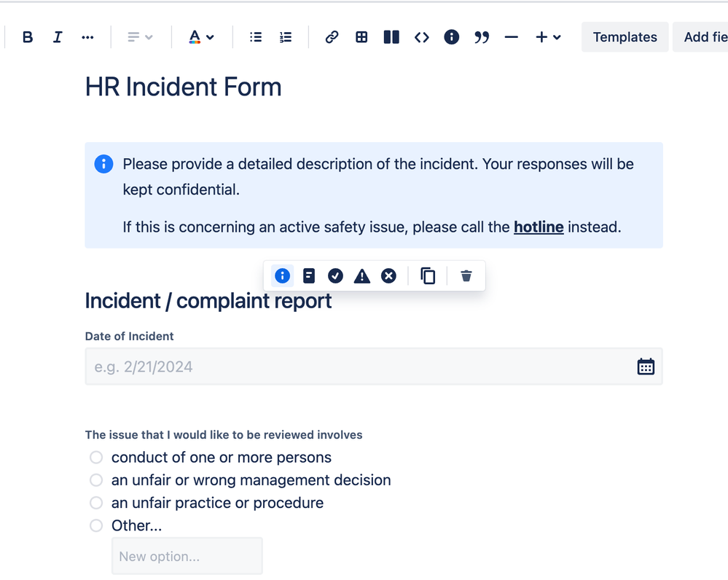Insert a table
The width and height of the screenshot is (728, 580).
pos(361,37)
